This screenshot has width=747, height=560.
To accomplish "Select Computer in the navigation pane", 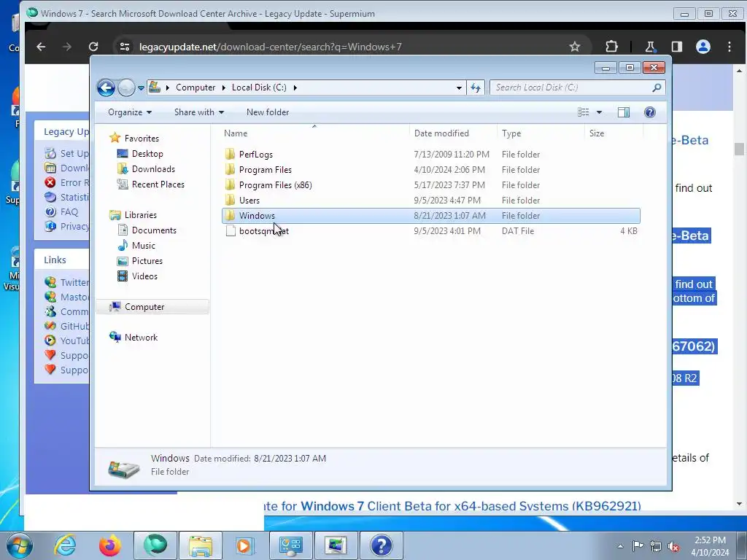I will click(x=152, y=307).
